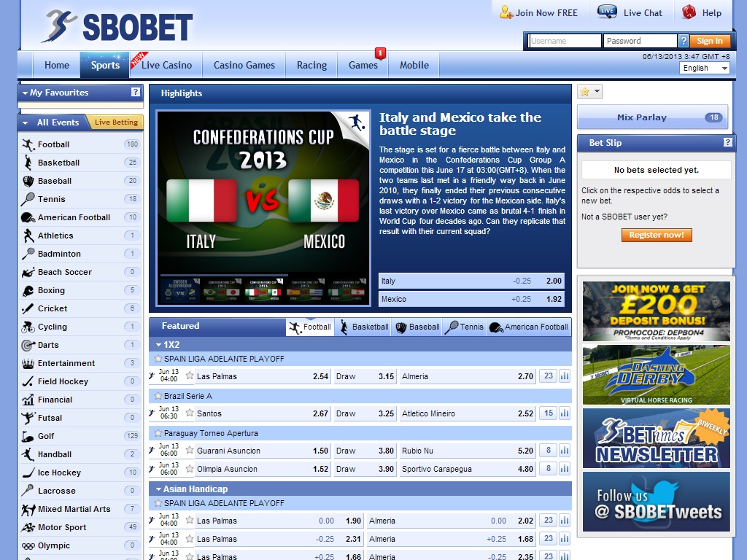Favourite the Santos vs Atletico Mineiro match star
The image size is (747, 560).
[190, 413]
